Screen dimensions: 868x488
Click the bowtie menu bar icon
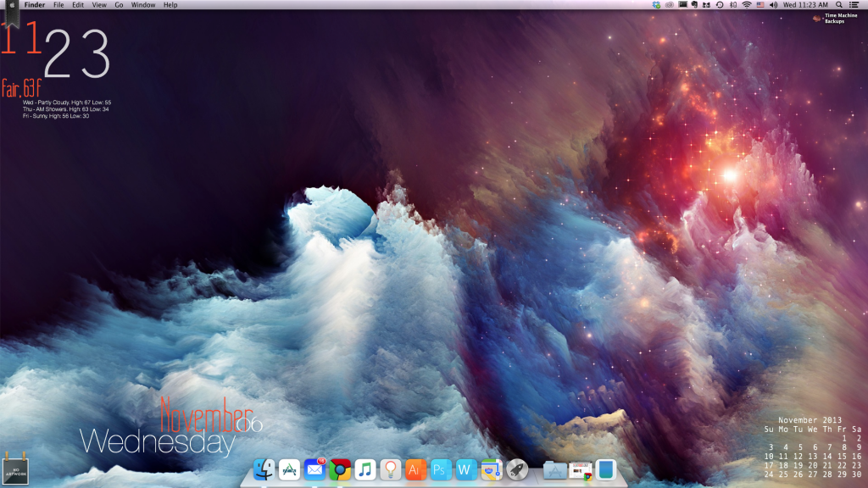(x=706, y=5)
